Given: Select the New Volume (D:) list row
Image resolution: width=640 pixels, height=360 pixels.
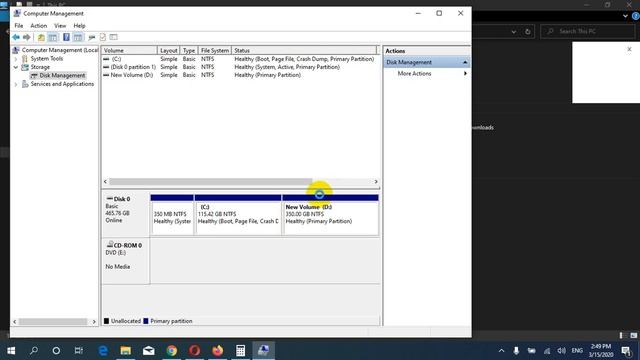Looking at the screenshot, I should click(x=239, y=75).
